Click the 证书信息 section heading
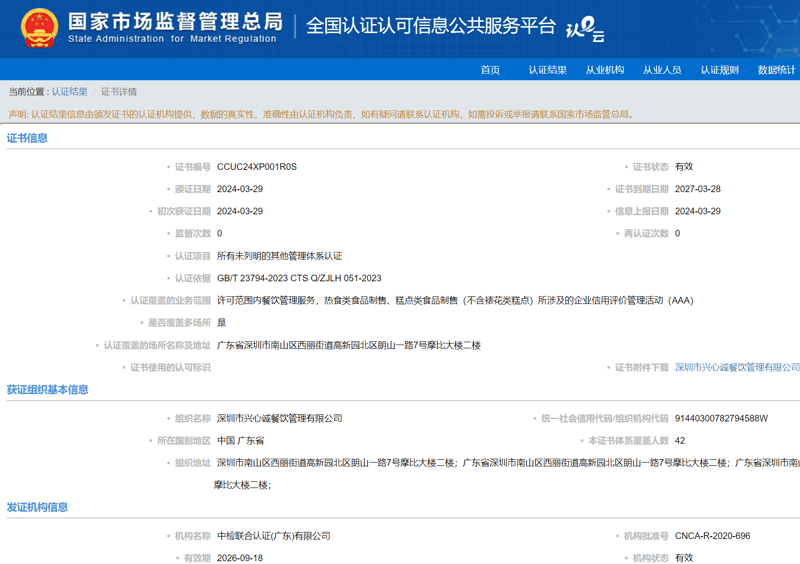This screenshot has height=564, width=800. (27, 138)
